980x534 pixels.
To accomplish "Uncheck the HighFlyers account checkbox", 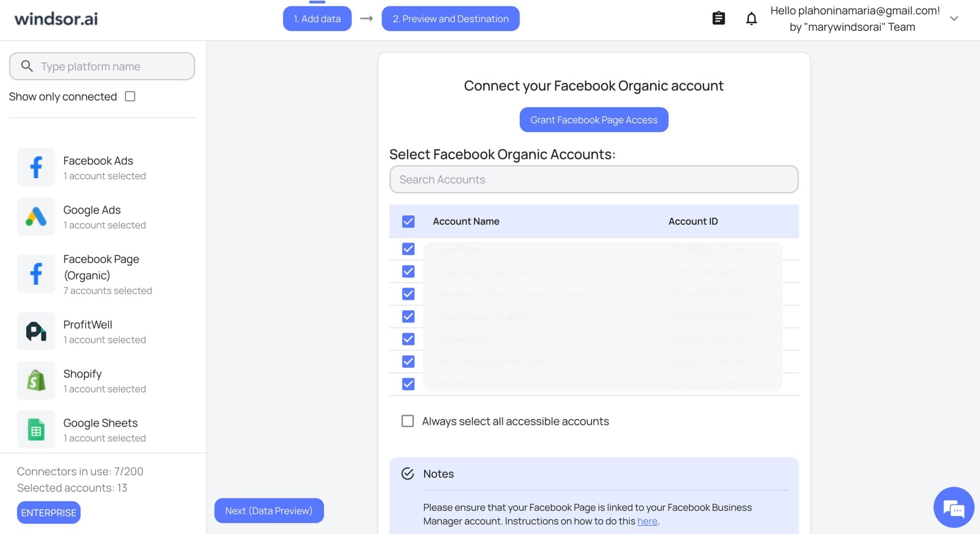I will coord(408,249).
